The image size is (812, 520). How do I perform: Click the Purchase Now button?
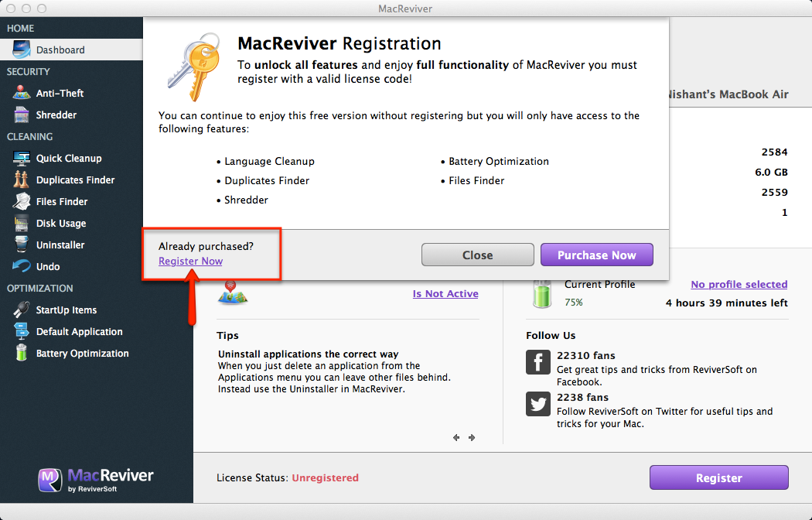click(596, 255)
